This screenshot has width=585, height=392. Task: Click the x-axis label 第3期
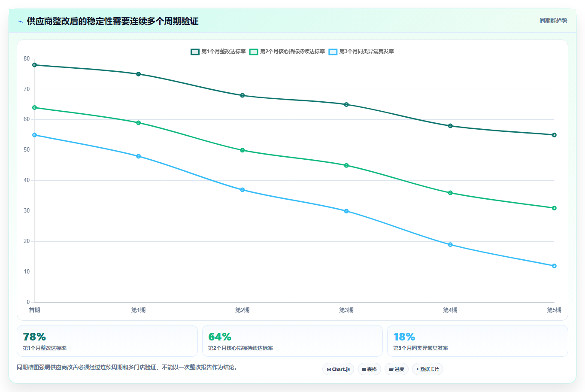click(346, 310)
